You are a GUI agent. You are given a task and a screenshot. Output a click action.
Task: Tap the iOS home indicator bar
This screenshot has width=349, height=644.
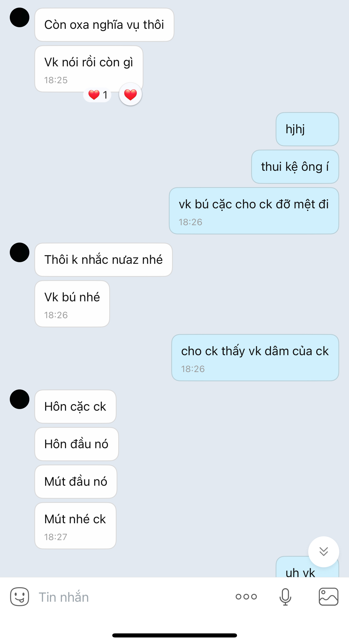pos(174,636)
